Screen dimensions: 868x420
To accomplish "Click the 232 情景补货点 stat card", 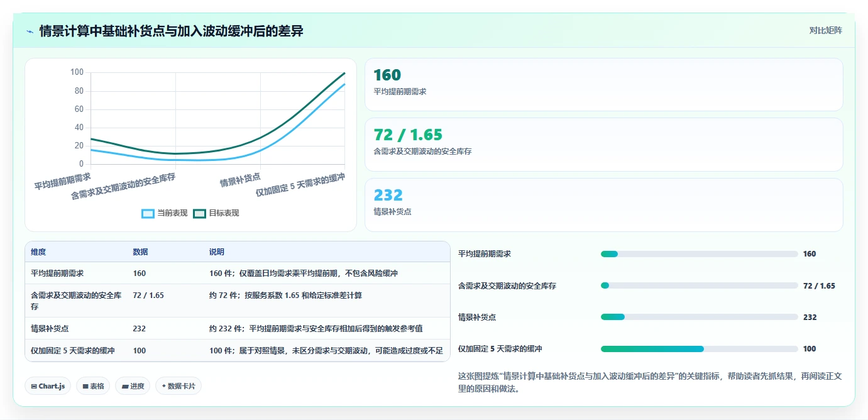I will [x=603, y=205].
